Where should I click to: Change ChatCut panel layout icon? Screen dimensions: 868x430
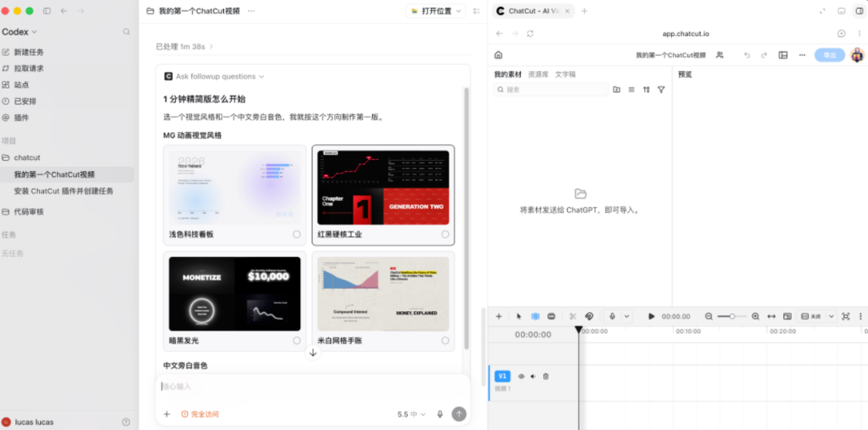click(783, 55)
